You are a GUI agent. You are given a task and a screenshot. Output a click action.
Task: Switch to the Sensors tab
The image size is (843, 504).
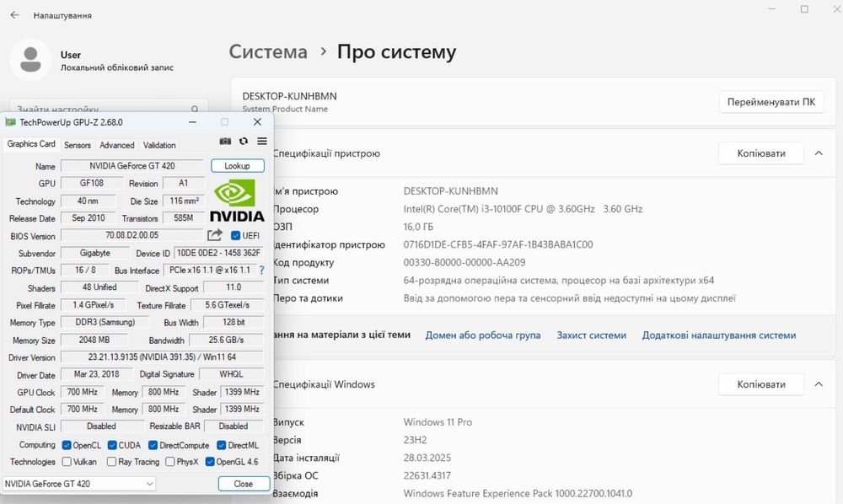(x=78, y=145)
